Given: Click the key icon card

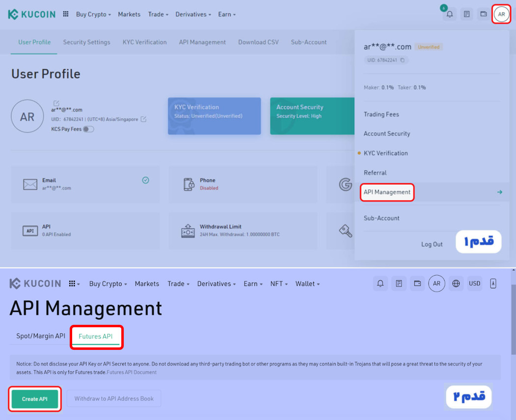Looking at the screenshot, I should pyautogui.click(x=346, y=231).
